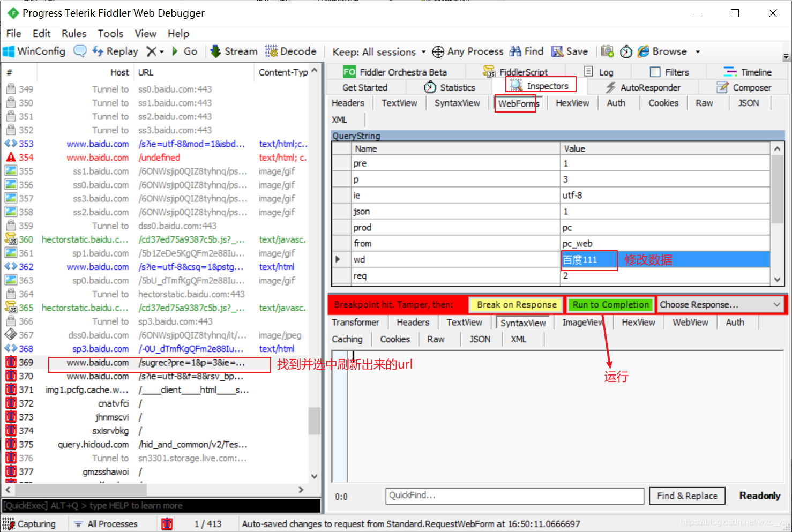This screenshot has height=532, width=792.
Task: Open the File menu
Action: [x=14, y=33]
